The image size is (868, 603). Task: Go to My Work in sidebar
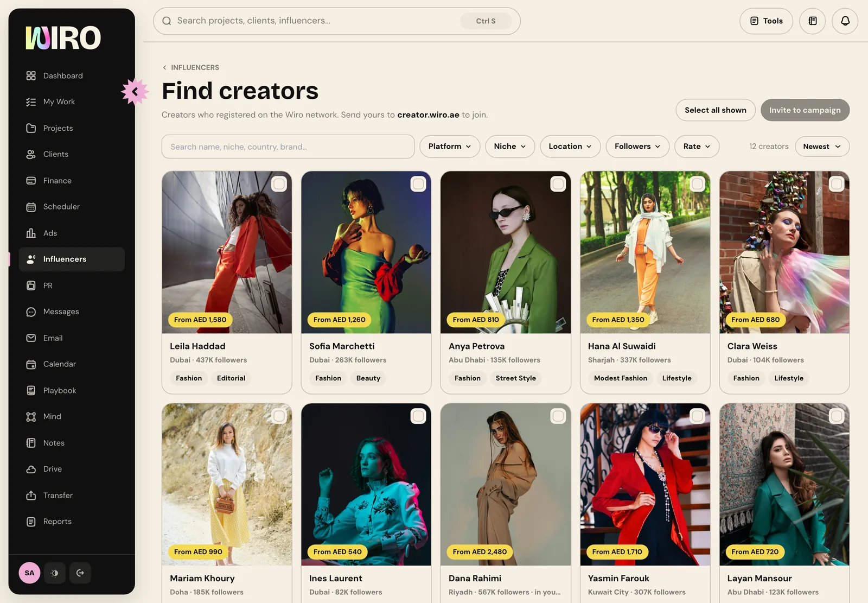pyautogui.click(x=72, y=102)
